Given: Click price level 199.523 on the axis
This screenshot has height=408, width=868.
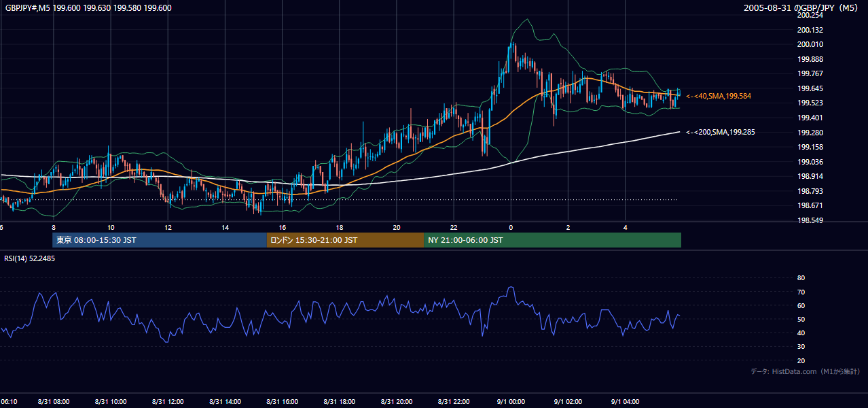Looking at the screenshot, I should tap(810, 103).
